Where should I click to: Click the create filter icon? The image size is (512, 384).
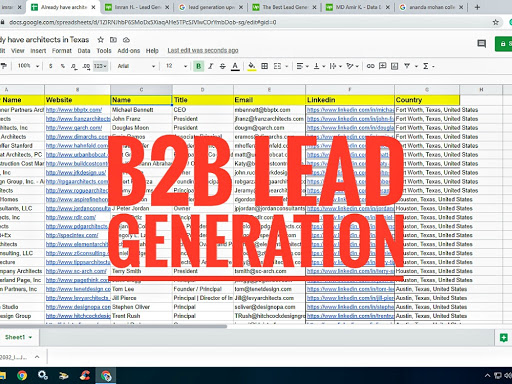point(407,66)
